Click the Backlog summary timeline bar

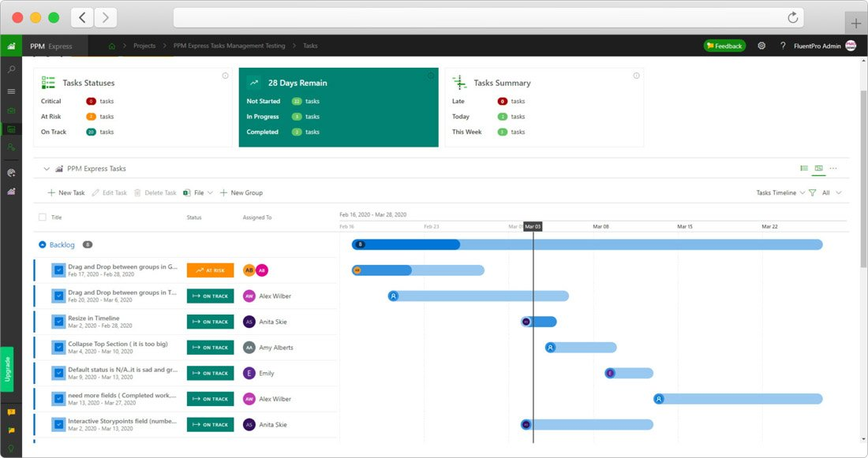587,244
